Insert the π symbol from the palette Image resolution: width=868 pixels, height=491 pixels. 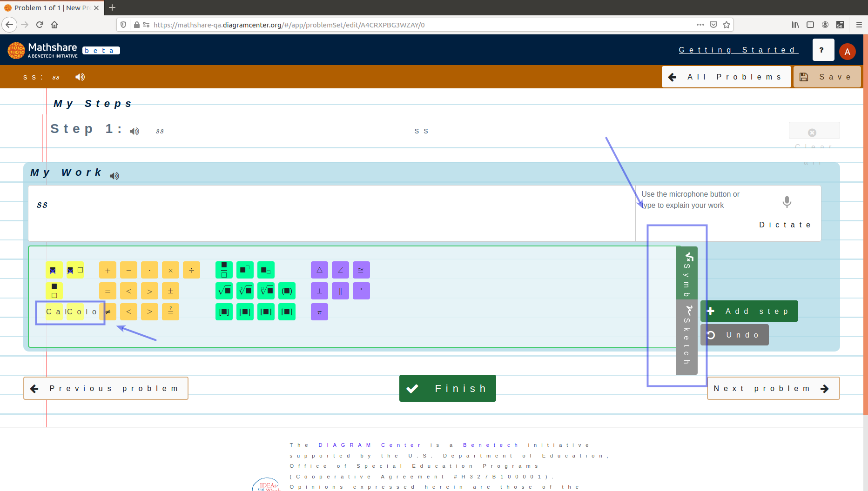pos(319,312)
